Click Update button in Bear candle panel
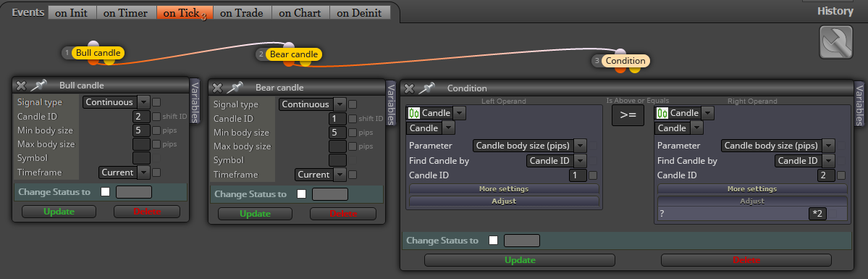The height and width of the screenshot is (279, 868). 256,214
